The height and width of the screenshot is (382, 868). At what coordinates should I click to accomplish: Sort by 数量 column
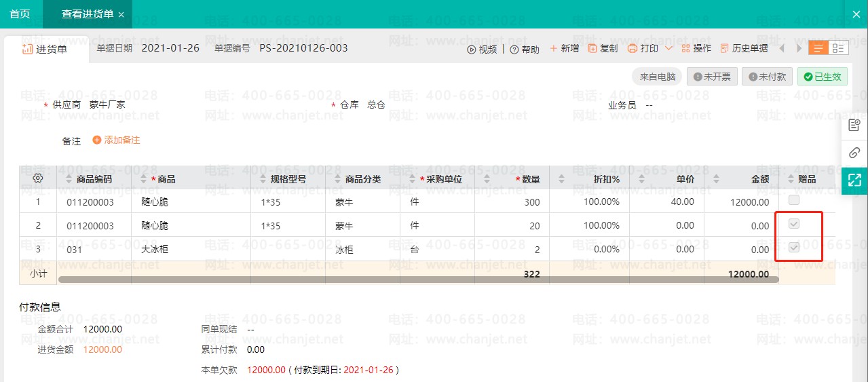point(487,179)
